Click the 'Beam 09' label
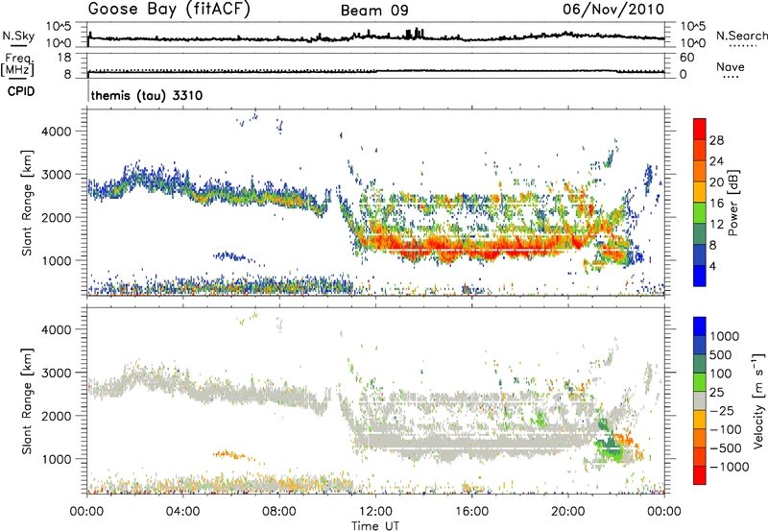Screen dimensions: 768x532 point(374,11)
